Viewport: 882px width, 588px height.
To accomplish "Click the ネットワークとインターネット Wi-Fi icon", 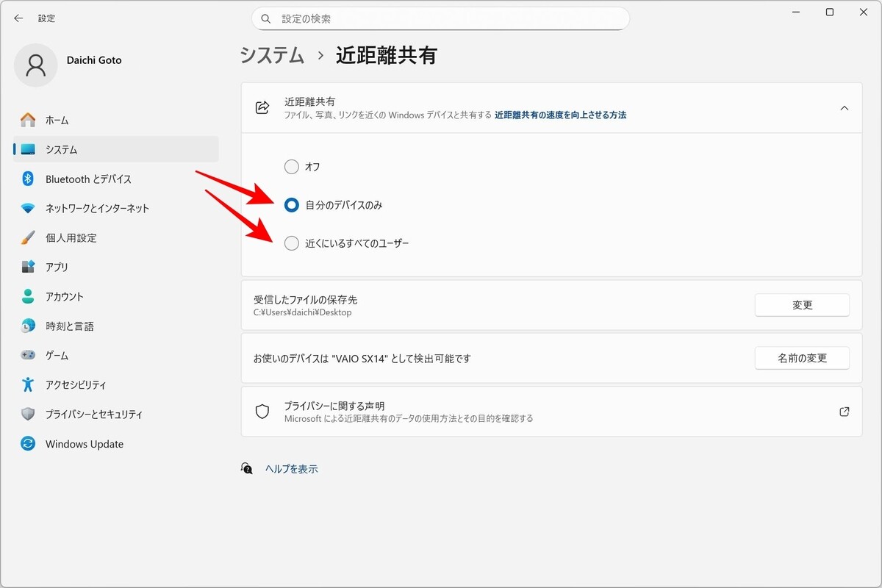I will pos(28,208).
